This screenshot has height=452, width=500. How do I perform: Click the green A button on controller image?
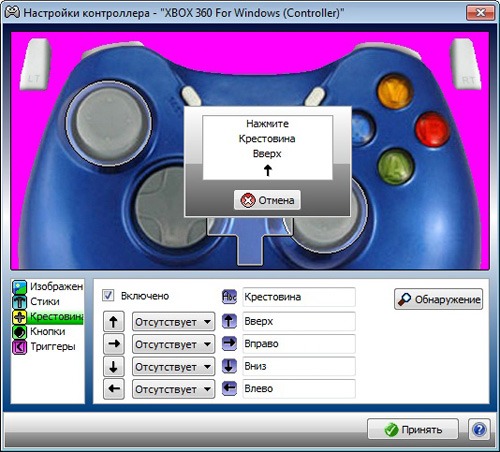tap(396, 166)
